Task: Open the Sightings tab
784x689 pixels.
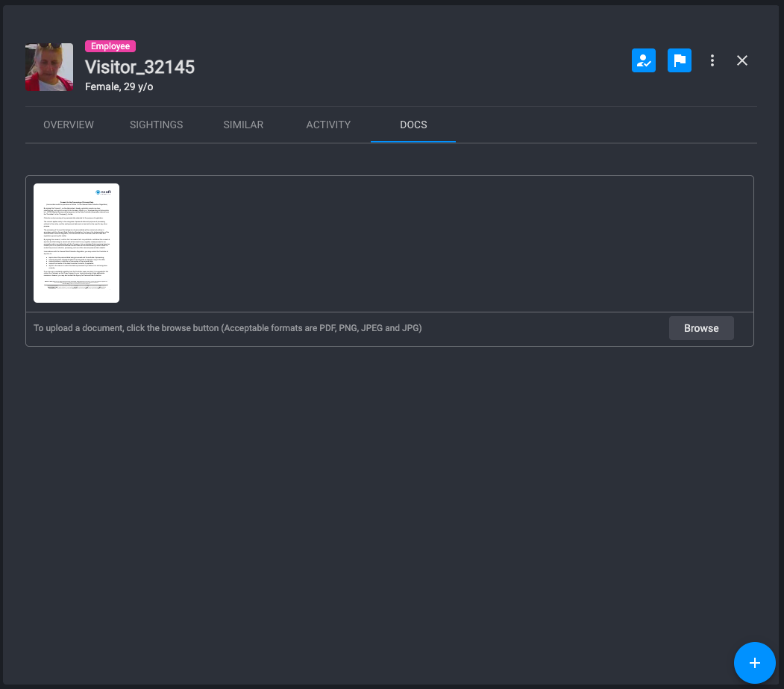Action: 157,125
